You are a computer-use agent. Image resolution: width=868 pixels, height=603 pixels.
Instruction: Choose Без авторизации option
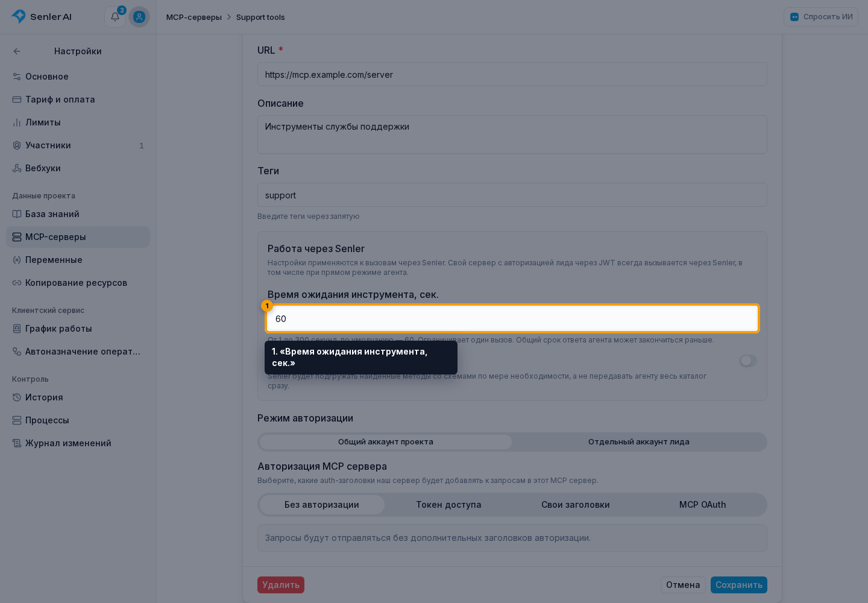(x=322, y=505)
